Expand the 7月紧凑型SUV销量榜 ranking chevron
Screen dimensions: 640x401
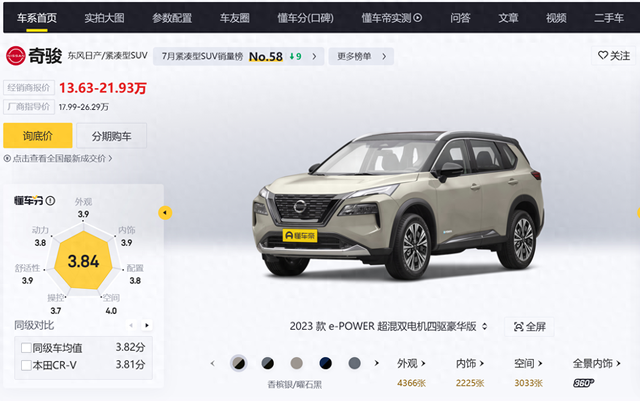314,56
